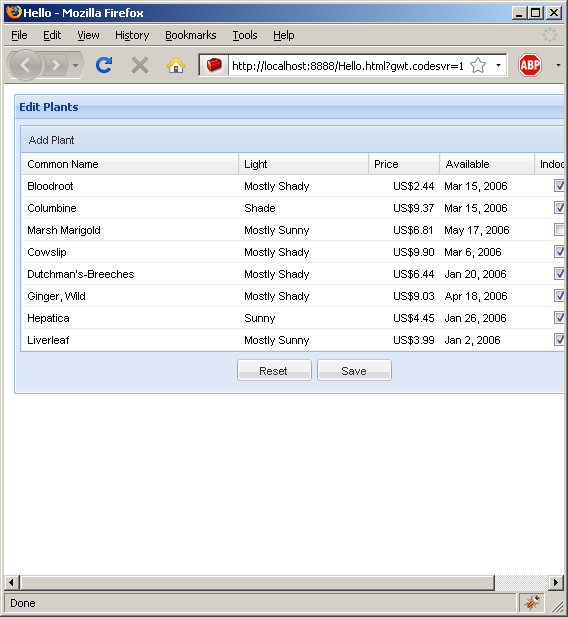Stop loading with the X toolbar icon
Viewport: 568px width, 617px height.
140,65
